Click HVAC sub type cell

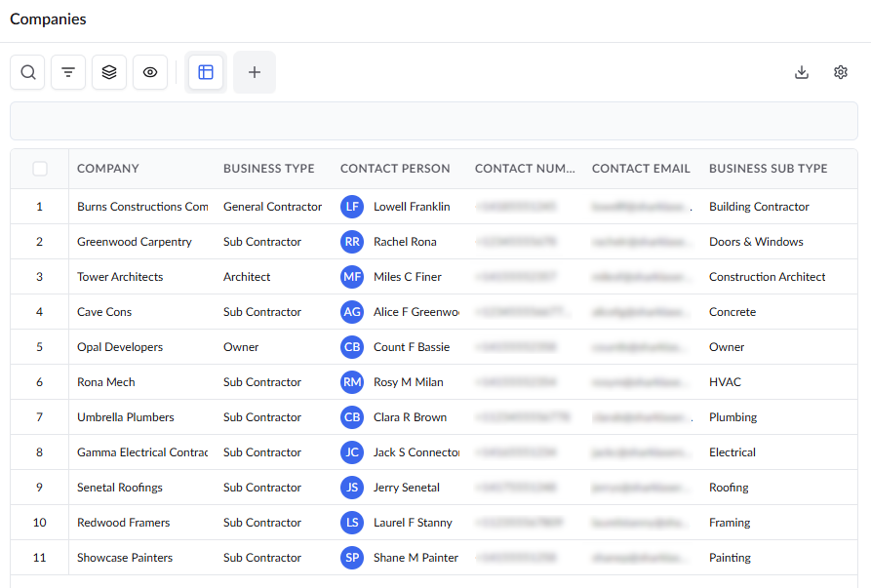tap(725, 382)
